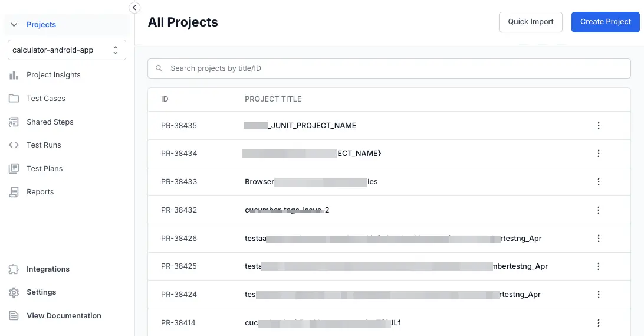Collapse the sidebar with the arrow button

coord(134,8)
